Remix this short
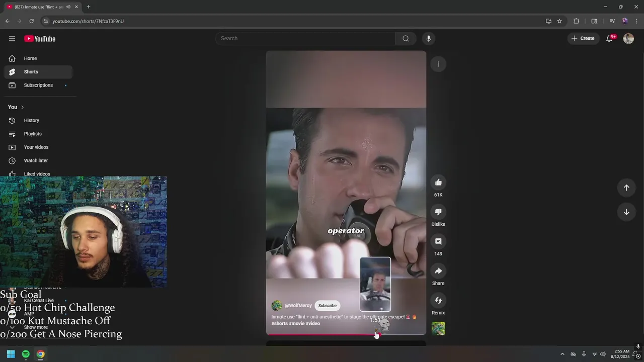This screenshot has width=644, height=362. 438,301
